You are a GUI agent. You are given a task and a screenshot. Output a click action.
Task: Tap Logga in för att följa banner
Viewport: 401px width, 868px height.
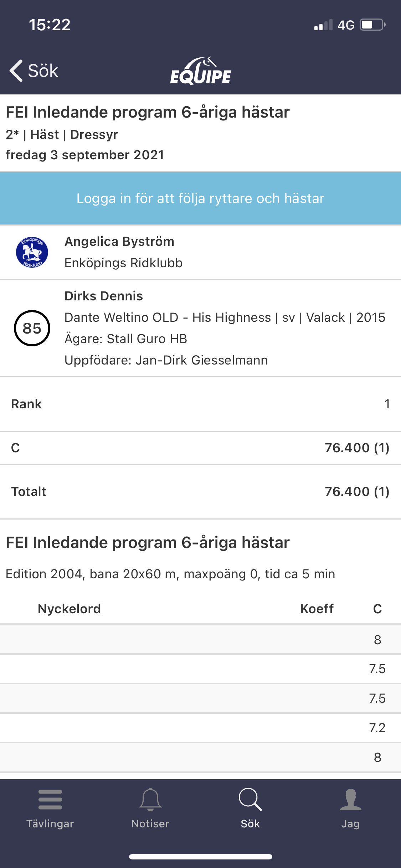pyautogui.click(x=200, y=198)
